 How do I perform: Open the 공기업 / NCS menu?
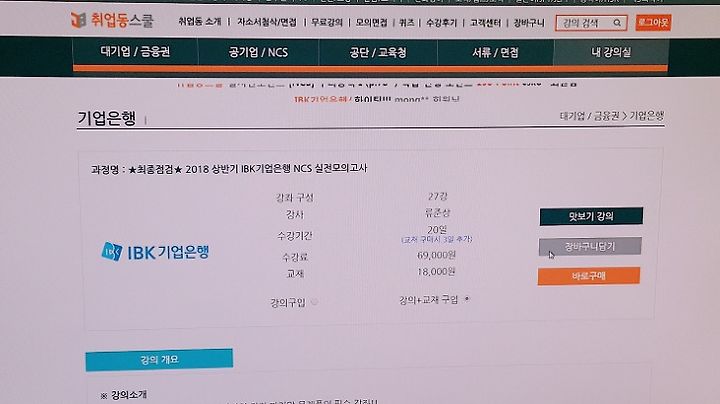click(259, 52)
